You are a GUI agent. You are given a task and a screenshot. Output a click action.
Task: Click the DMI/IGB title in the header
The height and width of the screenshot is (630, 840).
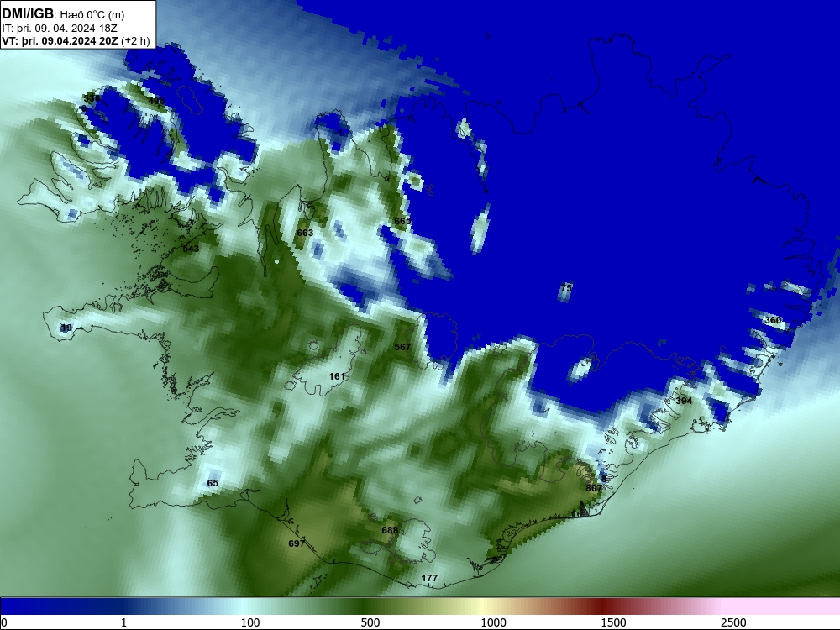click(28, 14)
